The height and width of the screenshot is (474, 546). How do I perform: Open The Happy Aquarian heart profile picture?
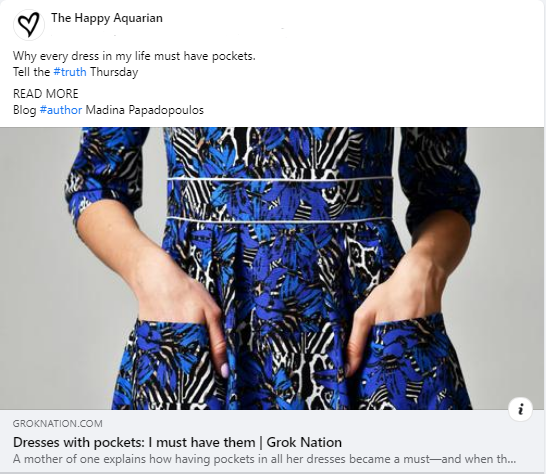29,25
